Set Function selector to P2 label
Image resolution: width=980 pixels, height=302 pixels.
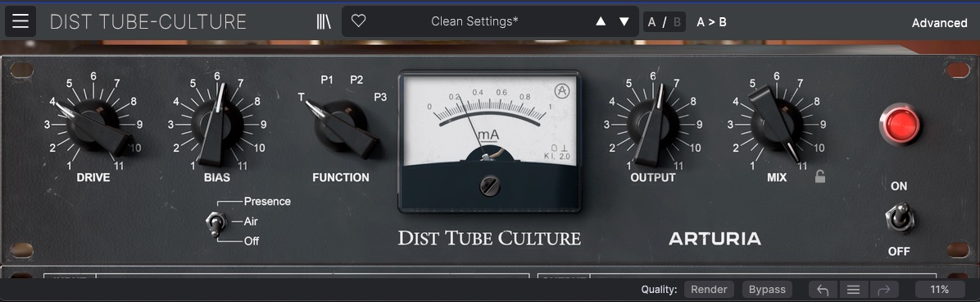coord(356,80)
